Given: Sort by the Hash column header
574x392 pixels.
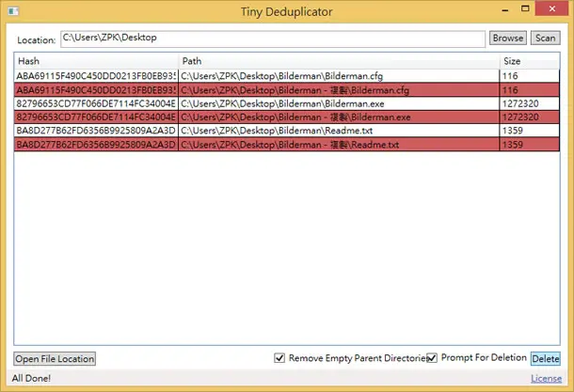Looking at the screenshot, I should [97, 61].
